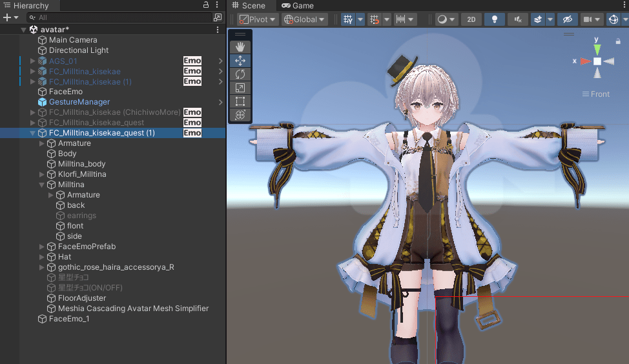Select the Move tool
Viewport: 629px width, 364px height.
[x=240, y=61]
